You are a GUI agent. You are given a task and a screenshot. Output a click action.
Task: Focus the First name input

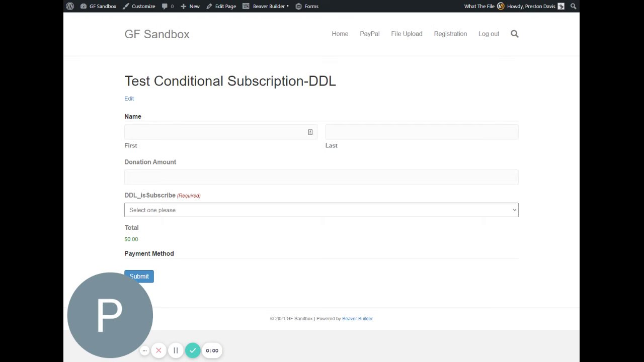pyautogui.click(x=220, y=132)
